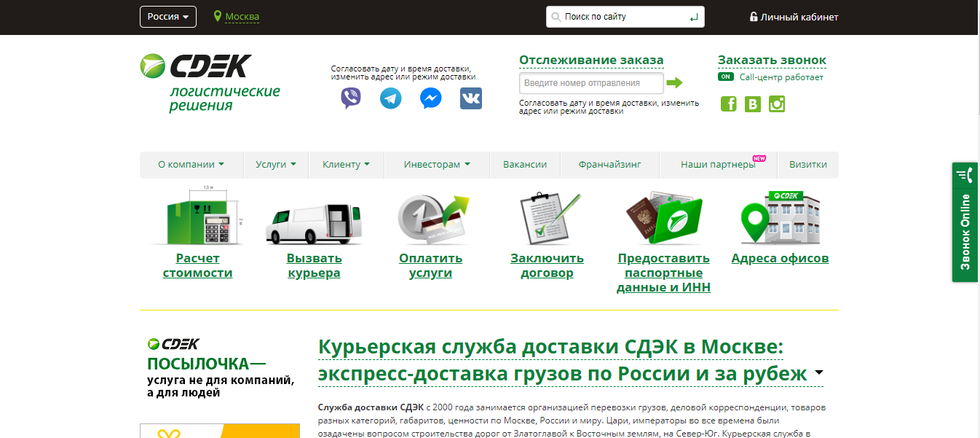Click Заключить договор link

coord(547,266)
